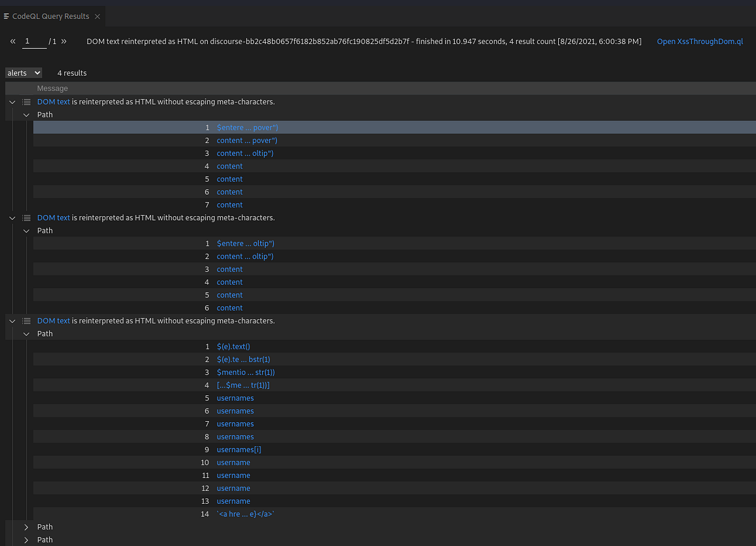The height and width of the screenshot is (546, 756).
Task: Go to next query with the right double-chevron
Action: pos(65,40)
